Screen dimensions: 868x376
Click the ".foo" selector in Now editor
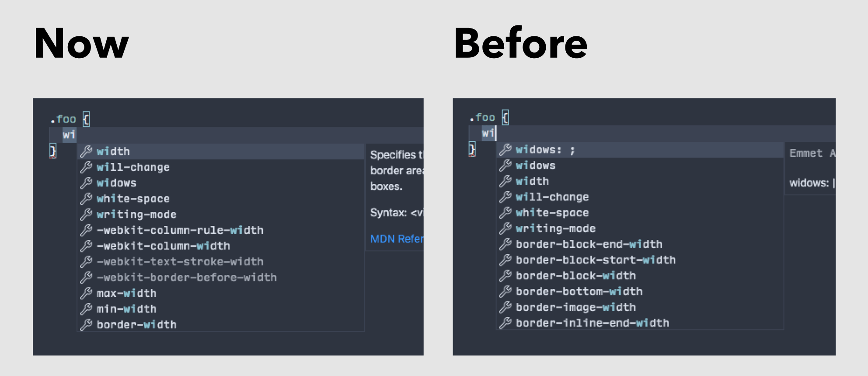click(64, 118)
